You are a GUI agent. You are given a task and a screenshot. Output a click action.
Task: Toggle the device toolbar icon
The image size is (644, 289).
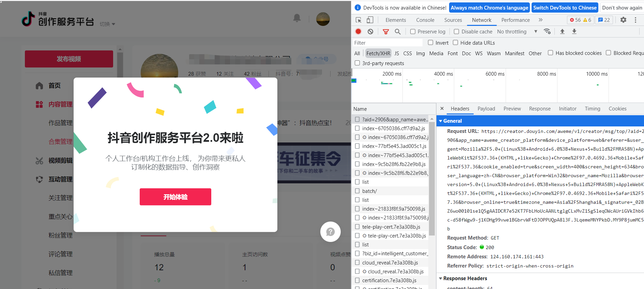370,20
